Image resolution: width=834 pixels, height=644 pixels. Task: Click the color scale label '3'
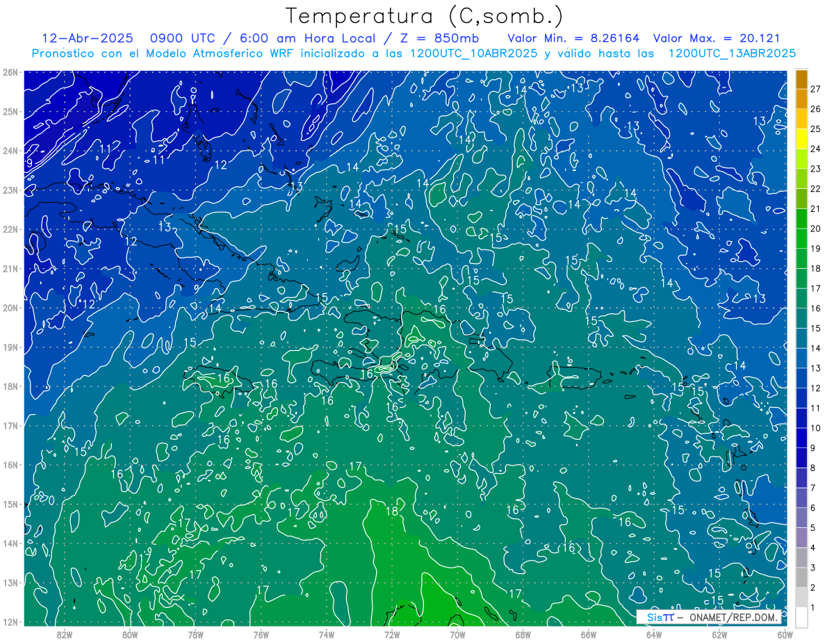pyautogui.click(x=813, y=568)
